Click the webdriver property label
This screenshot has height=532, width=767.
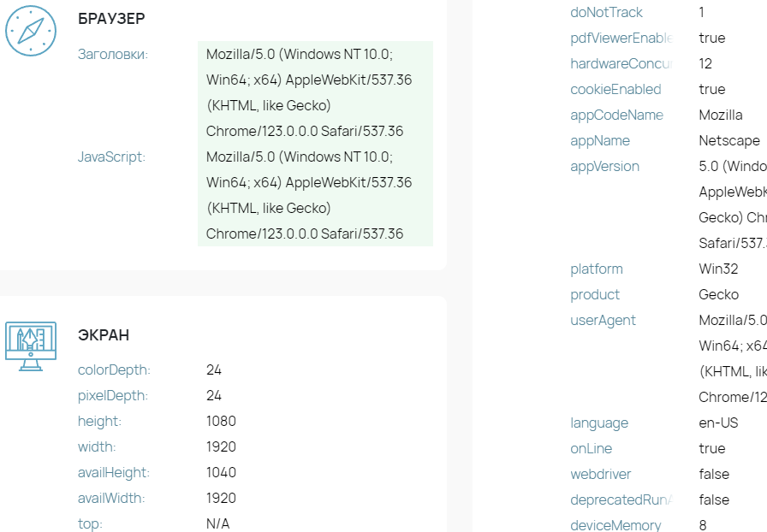click(601, 475)
